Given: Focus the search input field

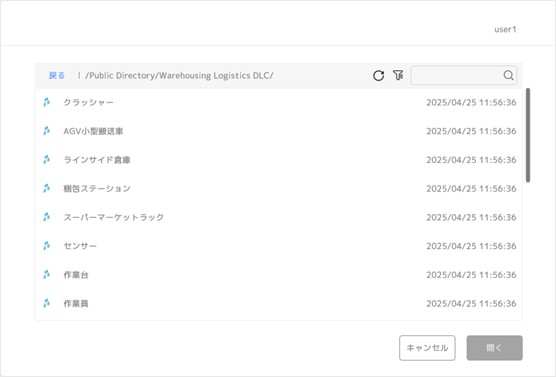Looking at the screenshot, I should coord(457,75).
